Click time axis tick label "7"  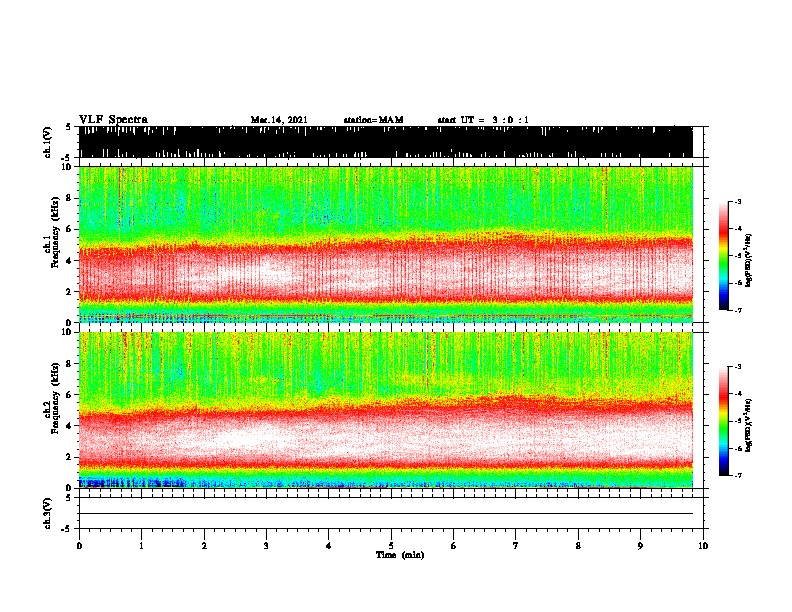tap(516, 546)
